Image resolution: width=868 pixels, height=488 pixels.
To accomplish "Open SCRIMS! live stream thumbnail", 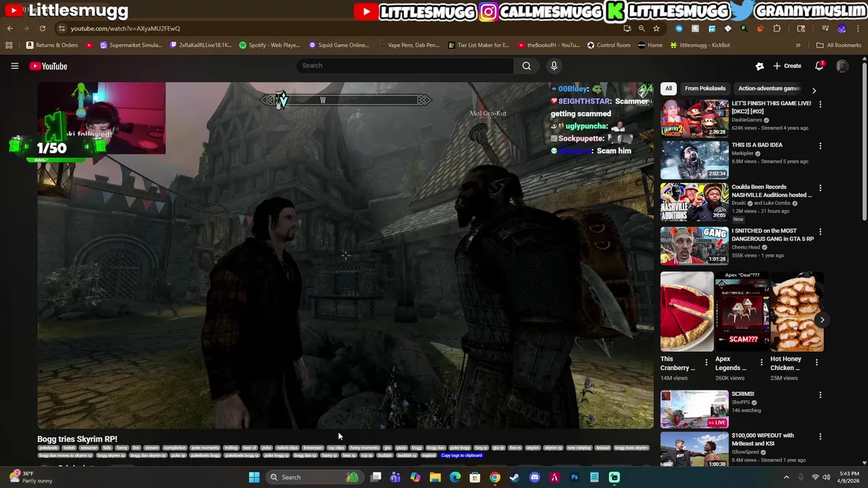I will 694,409.
